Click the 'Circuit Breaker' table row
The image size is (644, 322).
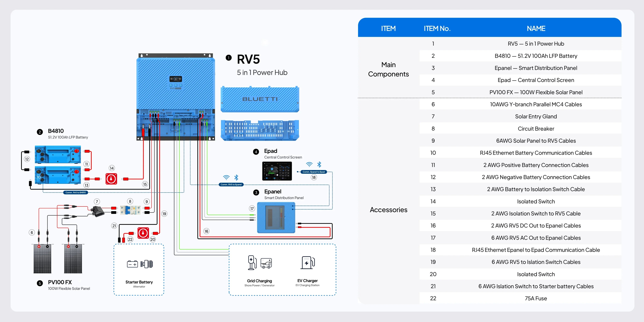pos(521,129)
